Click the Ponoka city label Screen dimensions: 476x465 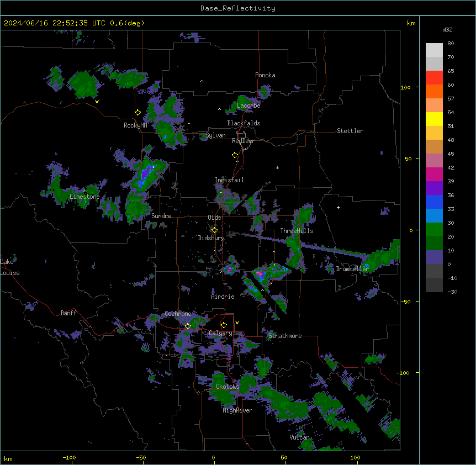click(265, 75)
